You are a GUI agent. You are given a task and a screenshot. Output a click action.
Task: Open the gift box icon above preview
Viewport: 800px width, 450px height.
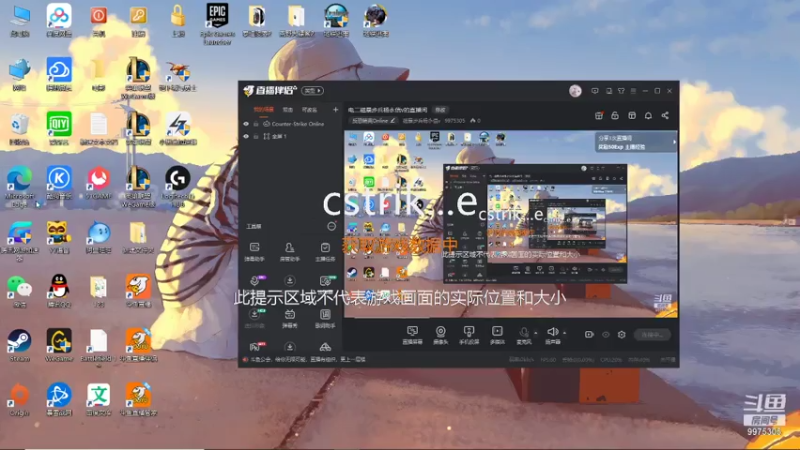coord(599,116)
